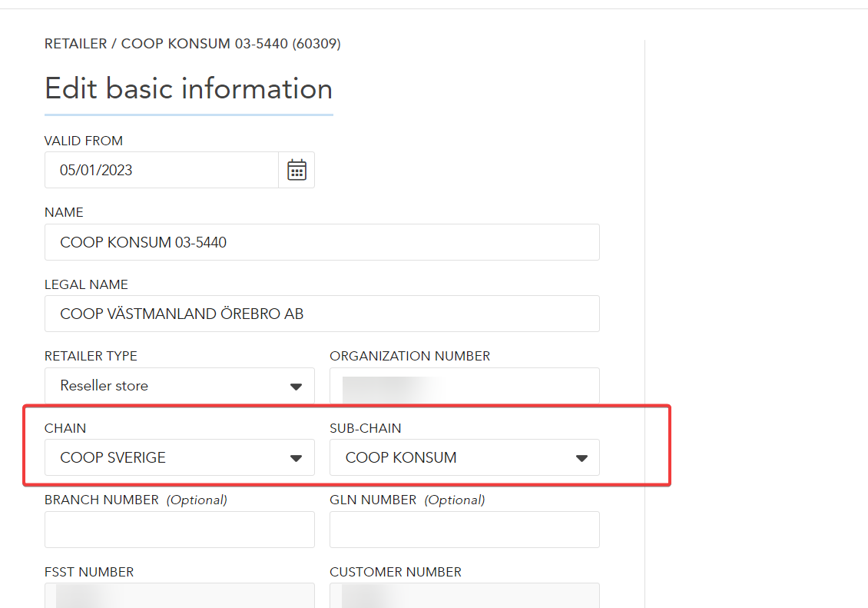Edit the Name input field

tap(322, 242)
